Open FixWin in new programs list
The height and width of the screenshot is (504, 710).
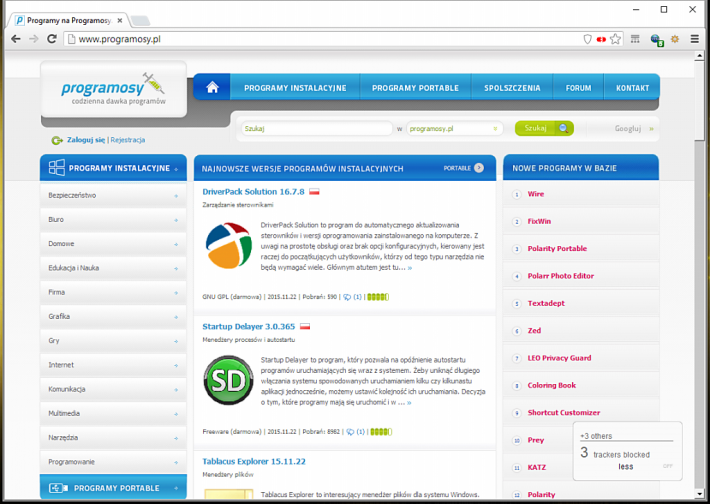[539, 221]
